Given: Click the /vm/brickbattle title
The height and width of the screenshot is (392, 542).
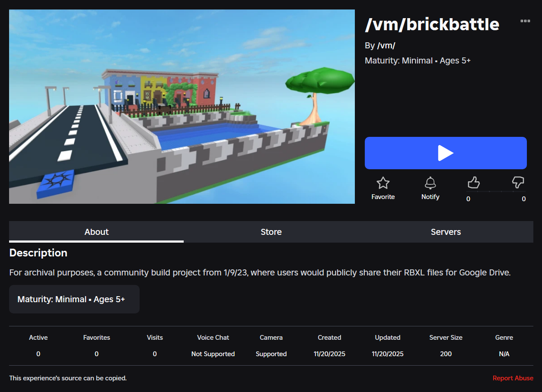Looking at the screenshot, I should point(432,24).
